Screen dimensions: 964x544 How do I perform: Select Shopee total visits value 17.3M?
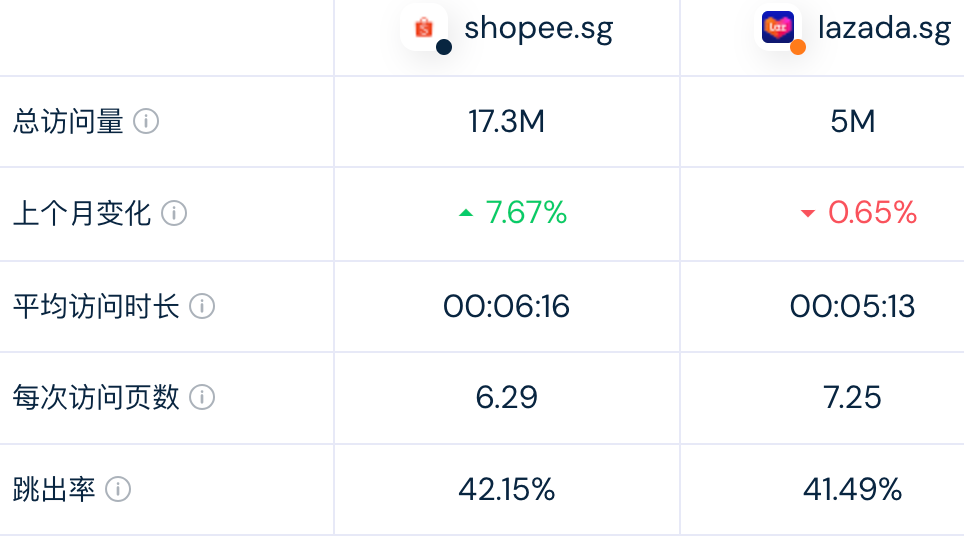(506, 122)
